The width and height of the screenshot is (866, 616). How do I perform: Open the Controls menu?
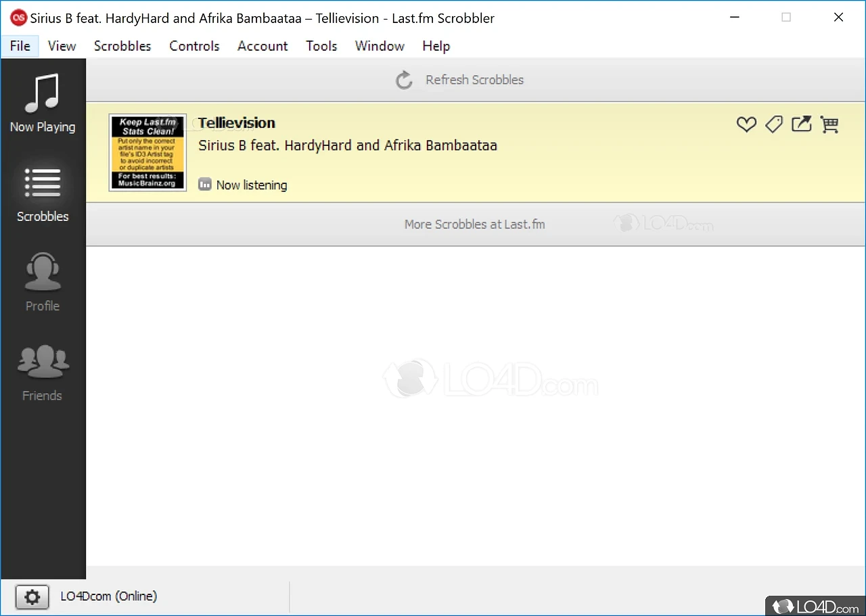coord(194,46)
